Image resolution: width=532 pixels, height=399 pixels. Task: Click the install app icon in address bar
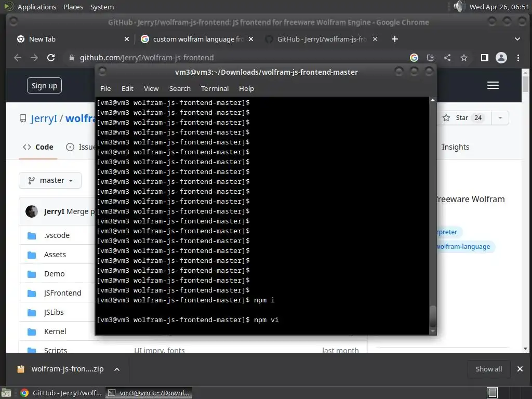(x=431, y=58)
